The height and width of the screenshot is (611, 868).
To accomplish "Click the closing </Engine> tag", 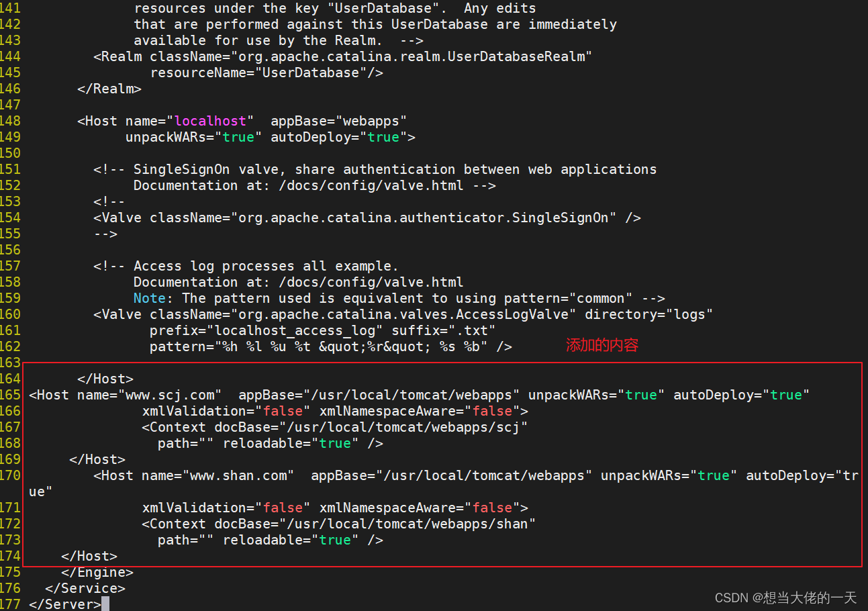I will pyautogui.click(x=97, y=572).
